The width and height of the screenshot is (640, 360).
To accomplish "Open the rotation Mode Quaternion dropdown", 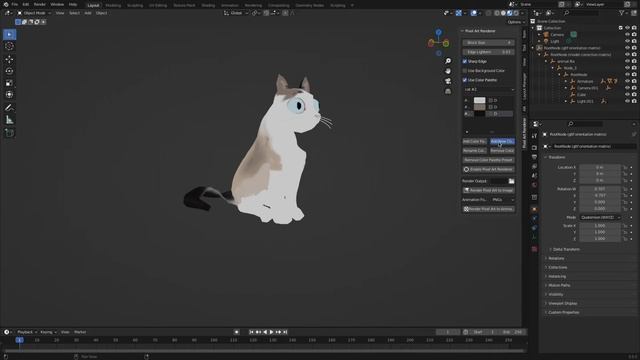I will (x=600, y=218).
